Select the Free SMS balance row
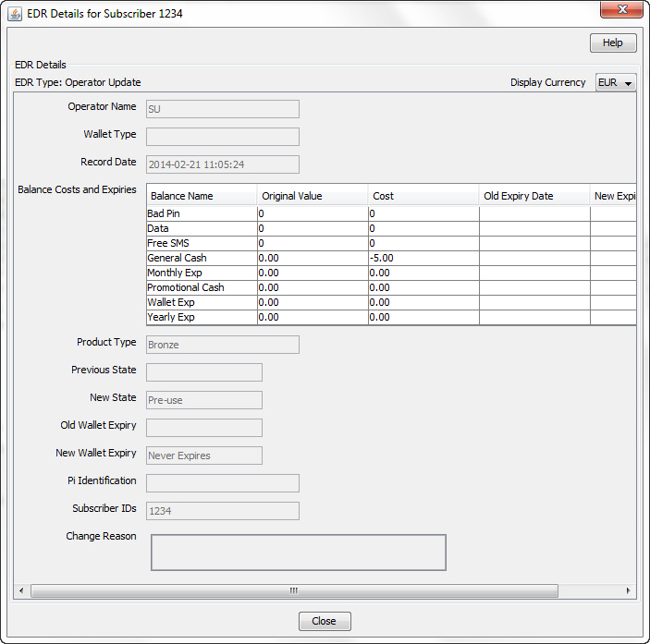Image resolution: width=650 pixels, height=644 pixels. 391,244
